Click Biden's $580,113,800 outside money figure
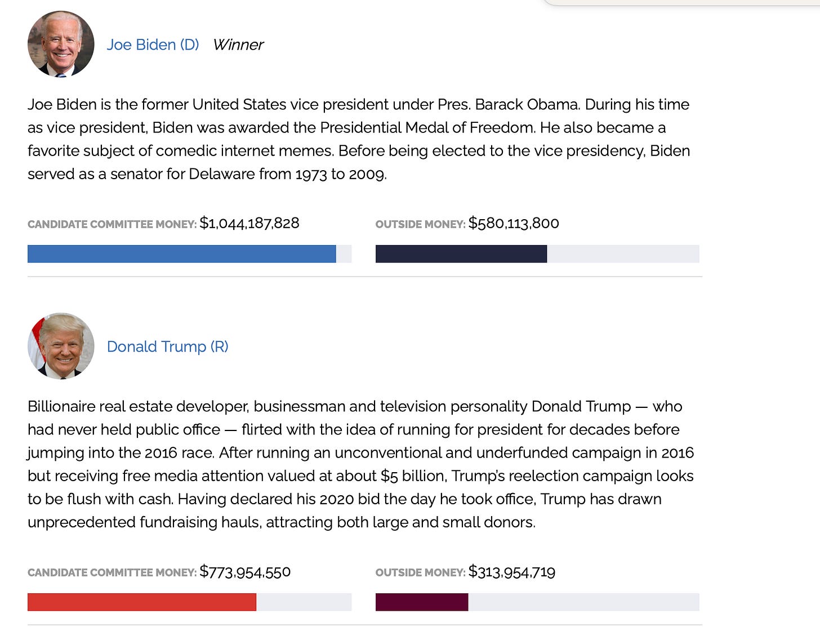This screenshot has height=644, width=820. pos(514,224)
